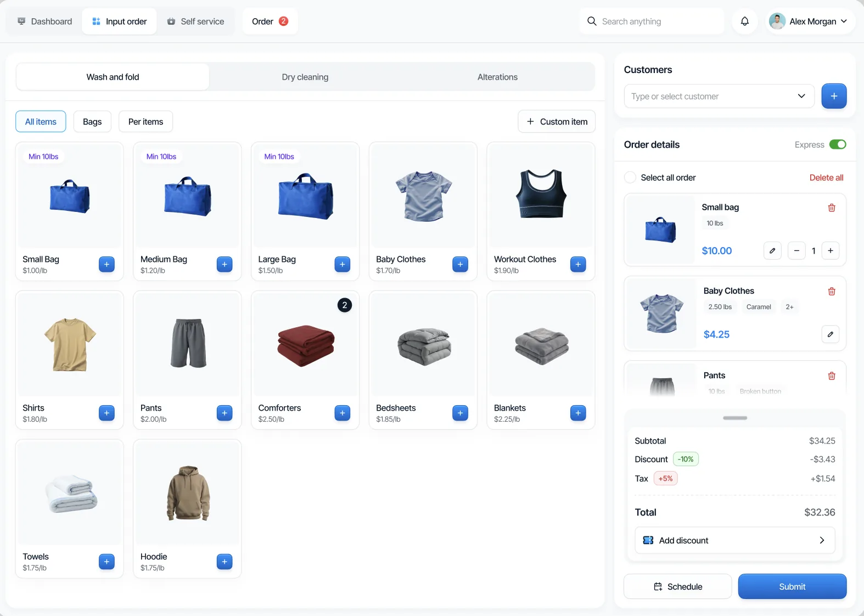Filter by Per items
Viewport: 864px width, 616px height.
(x=145, y=122)
